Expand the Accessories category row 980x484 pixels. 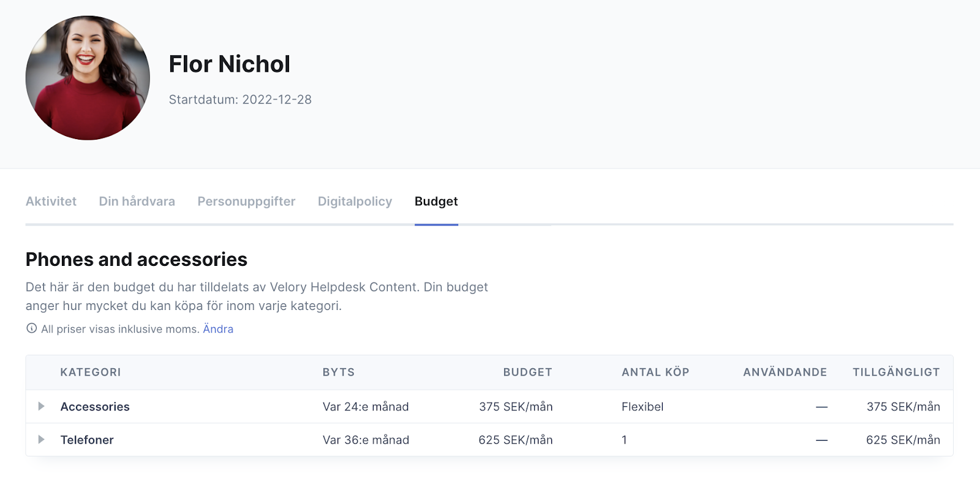click(41, 406)
